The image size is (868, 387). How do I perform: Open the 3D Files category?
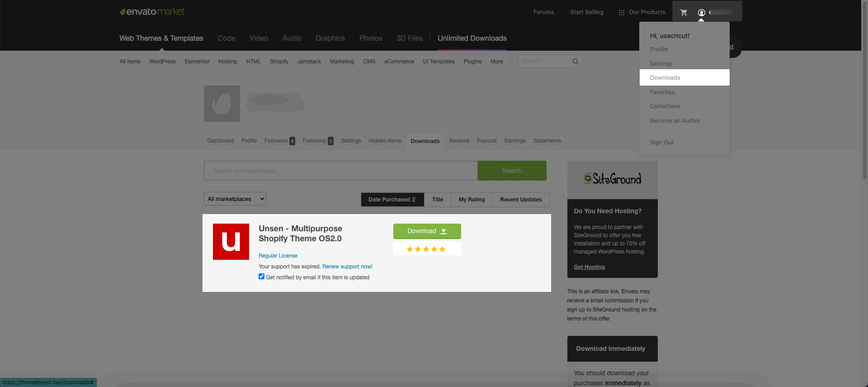point(410,38)
